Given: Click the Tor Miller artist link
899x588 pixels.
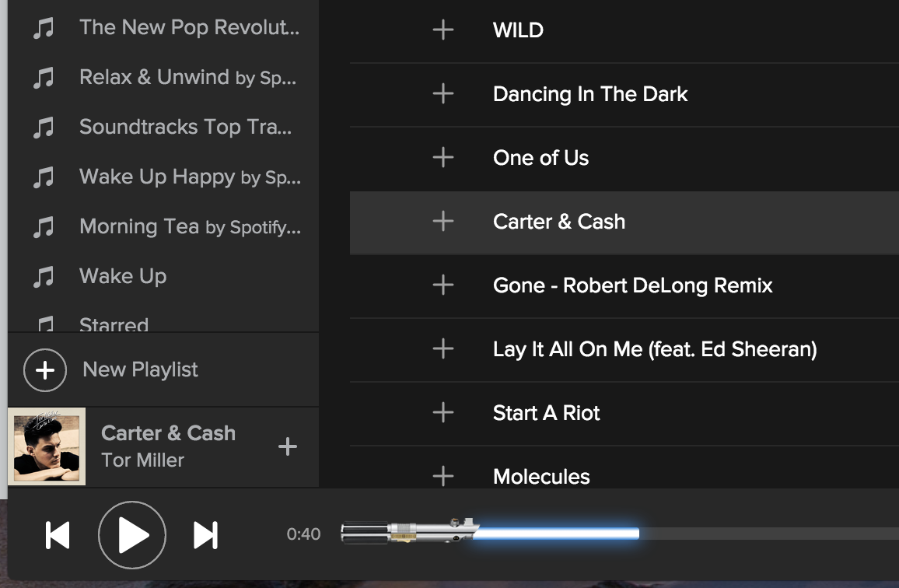Looking at the screenshot, I should point(142,460).
